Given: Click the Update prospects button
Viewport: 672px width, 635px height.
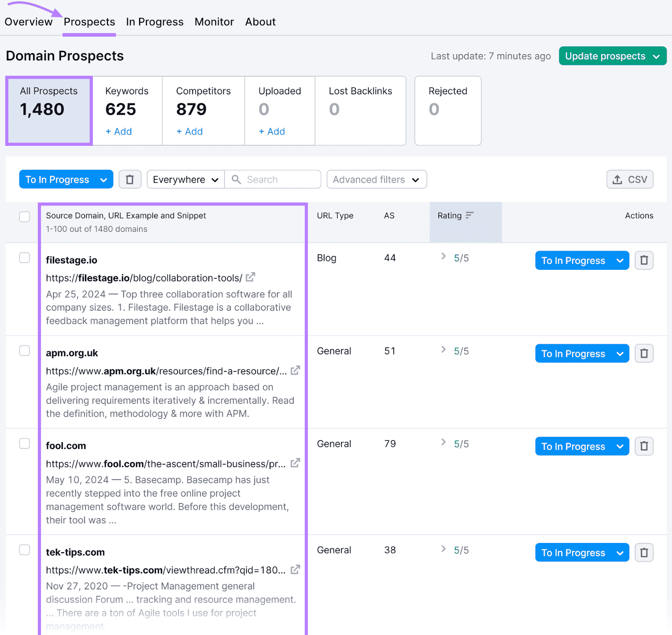Looking at the screenshot, I should [x=605, y=55].
